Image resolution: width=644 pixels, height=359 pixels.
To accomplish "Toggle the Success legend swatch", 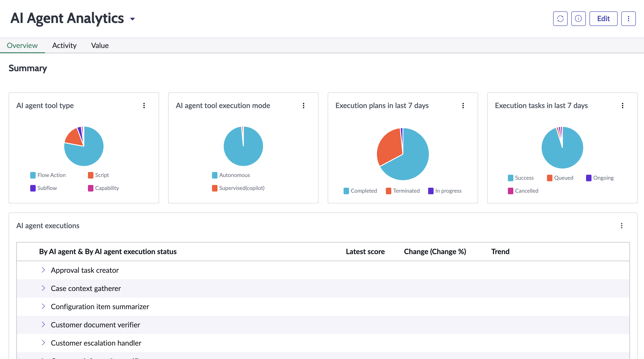I will (511, 178).
